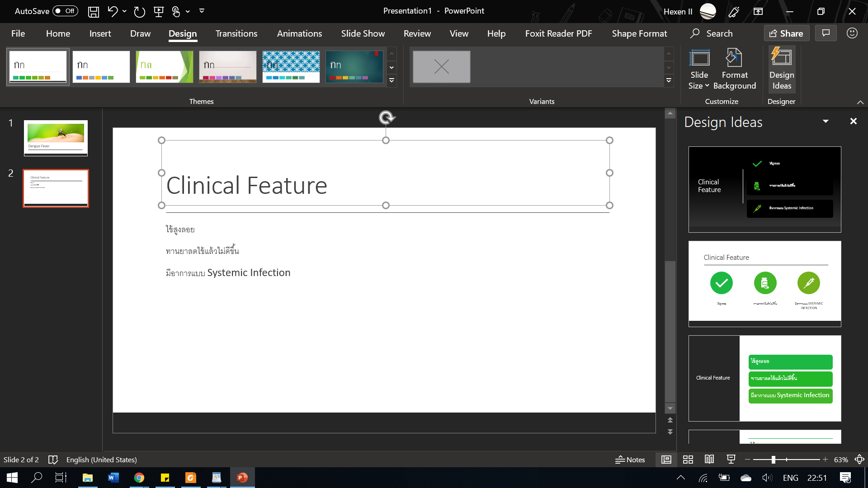Switch to Normal view
868x488 pixels.
point(666,460)
